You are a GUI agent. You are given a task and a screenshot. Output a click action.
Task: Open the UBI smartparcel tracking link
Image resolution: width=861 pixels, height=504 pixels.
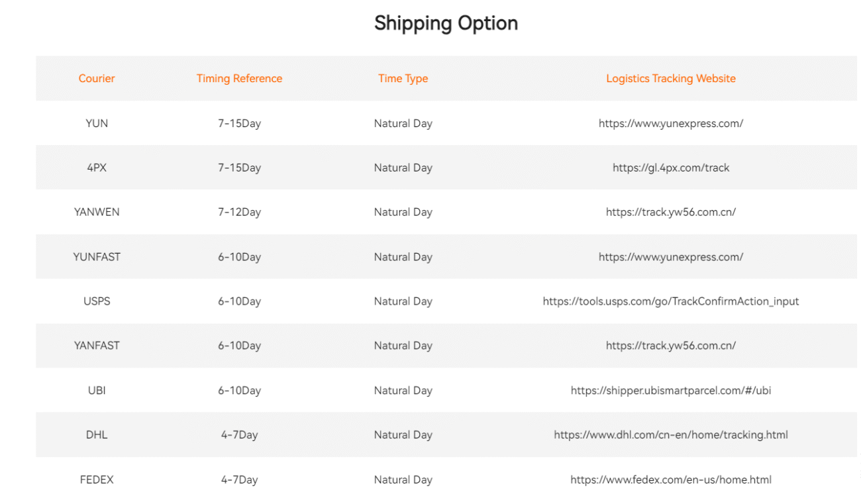pos(670,391)
